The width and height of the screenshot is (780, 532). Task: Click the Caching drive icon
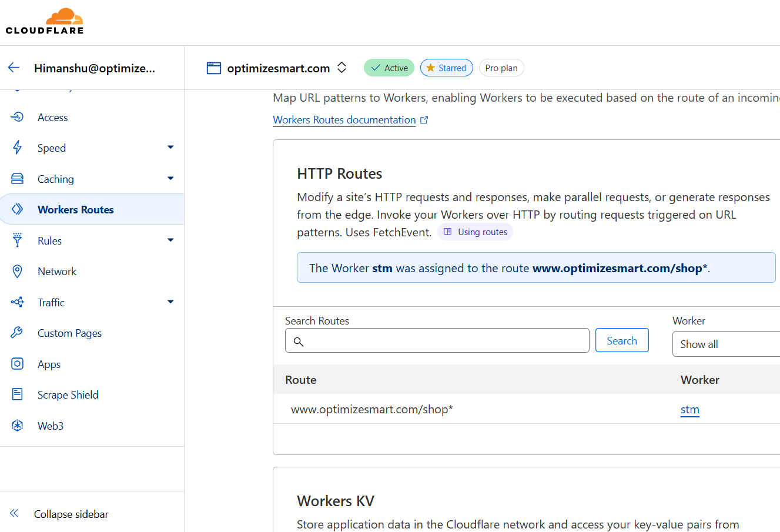(x=18, y=179)
